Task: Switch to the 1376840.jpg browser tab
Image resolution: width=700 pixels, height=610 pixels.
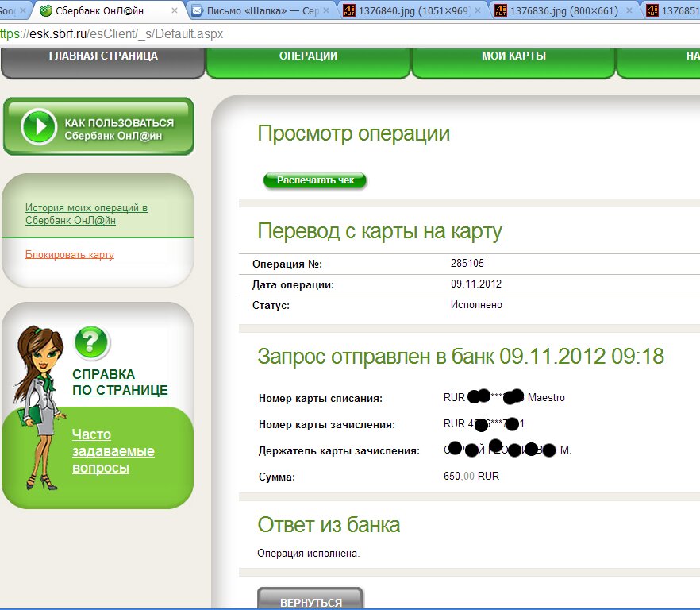Action: coord(413,10)
